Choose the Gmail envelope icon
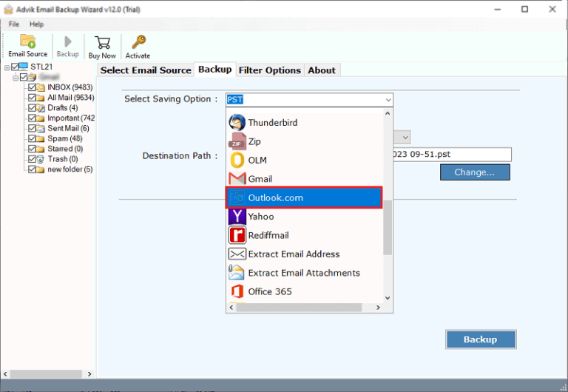The height and width of the screenshot is (392, 568). click(x=237, y=178)
